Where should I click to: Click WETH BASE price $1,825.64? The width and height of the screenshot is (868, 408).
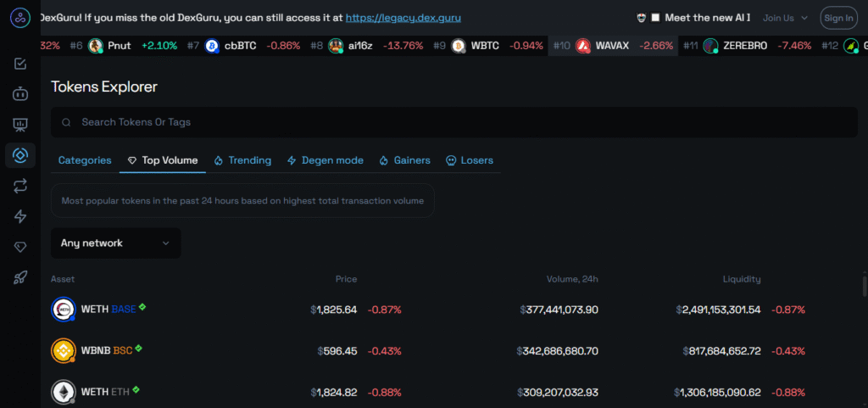334,310
